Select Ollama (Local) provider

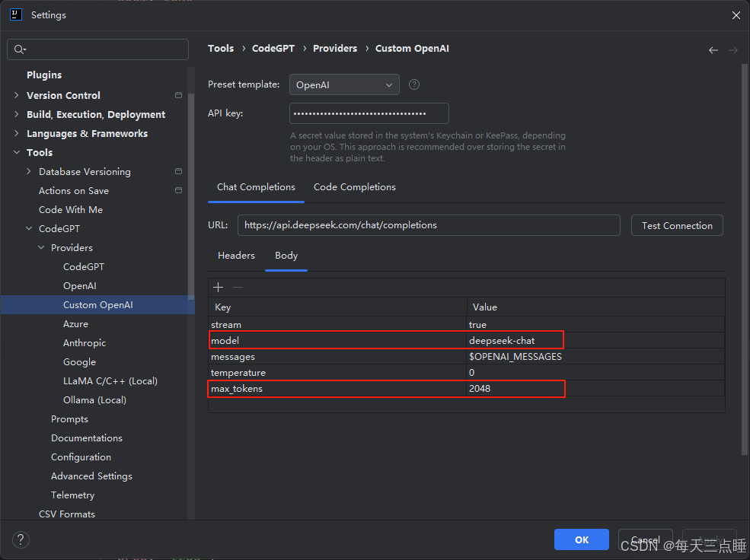[94, 400]
